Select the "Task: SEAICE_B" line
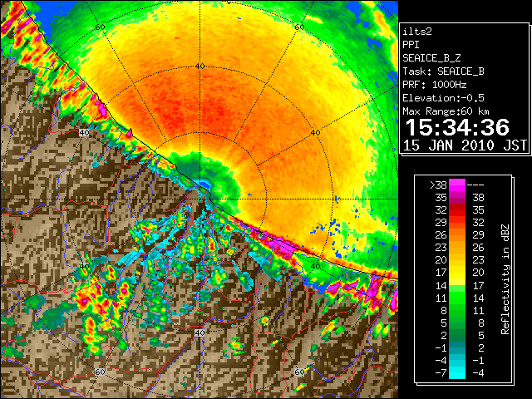The image size is (532, 399). [443, 71]
